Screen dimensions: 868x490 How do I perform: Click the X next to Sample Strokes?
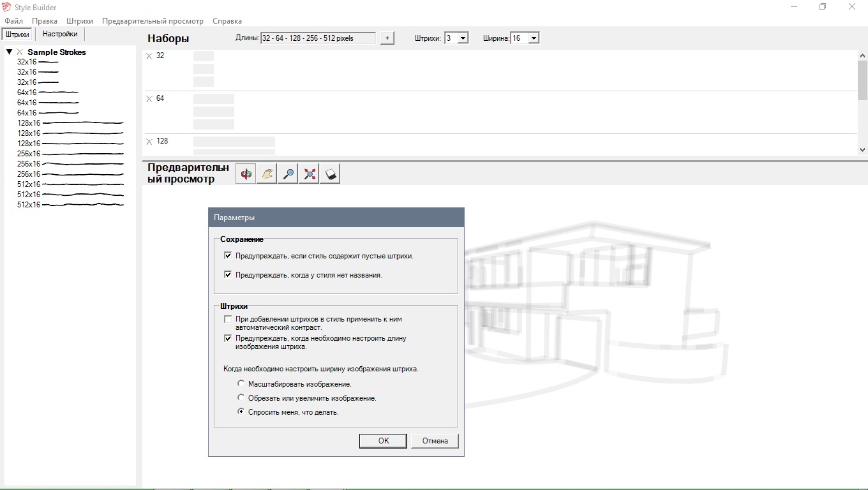coord(20,52)
